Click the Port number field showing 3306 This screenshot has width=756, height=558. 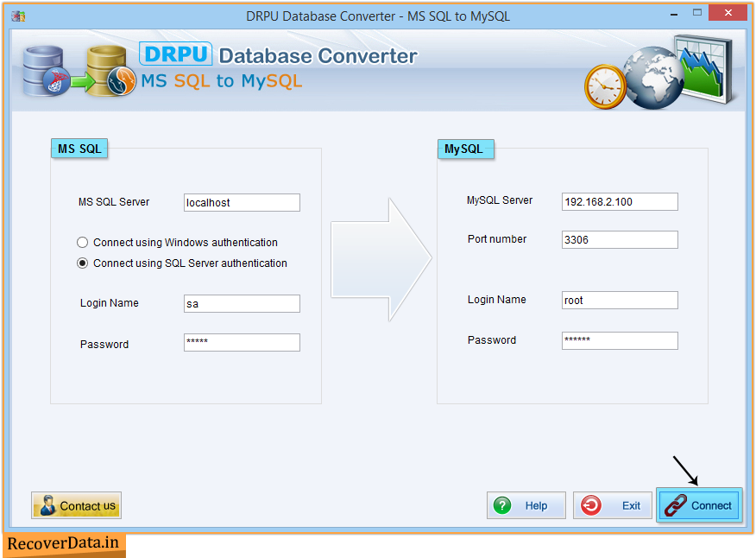(x=620, y=239)
